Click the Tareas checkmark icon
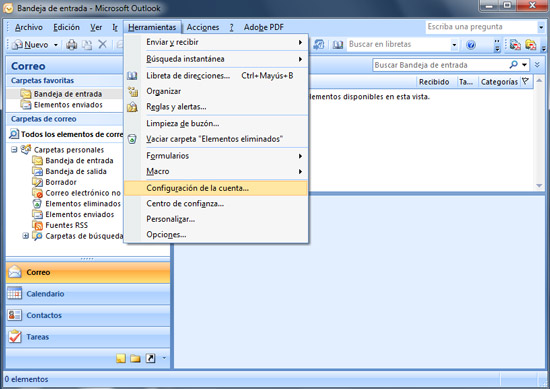550x389 pixels. pos(15,336)
